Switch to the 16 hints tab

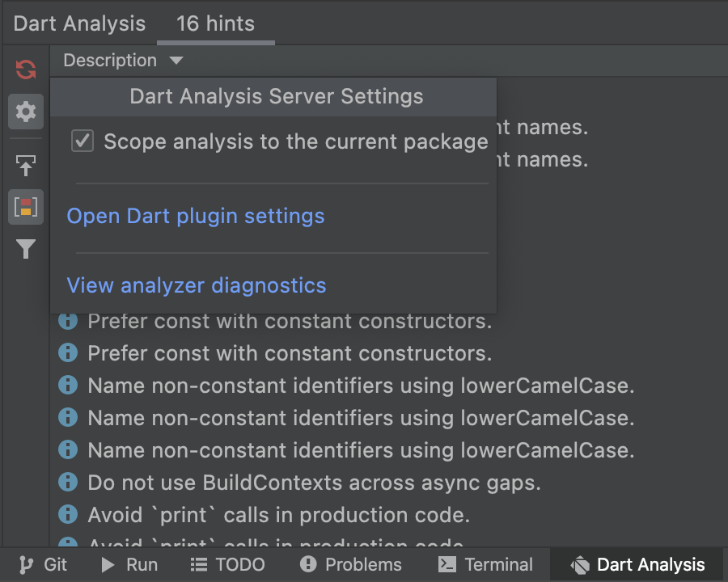coord(215,23)
